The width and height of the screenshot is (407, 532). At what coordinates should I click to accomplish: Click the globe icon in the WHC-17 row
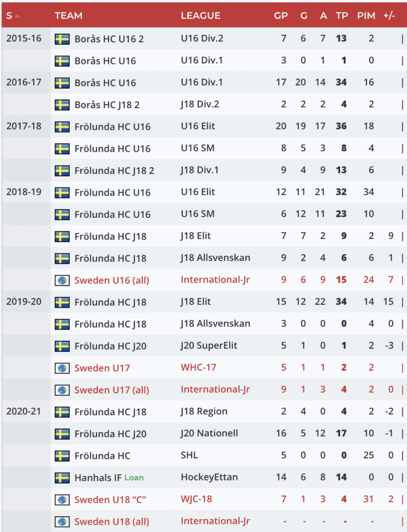(62, 368)
